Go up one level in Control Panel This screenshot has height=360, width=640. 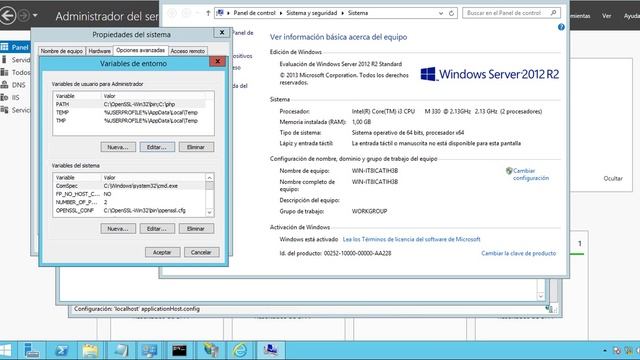(208, 13)
